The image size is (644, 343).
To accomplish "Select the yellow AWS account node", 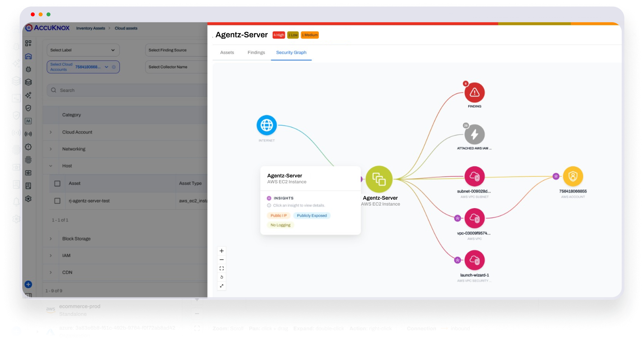I will point(573,176).
